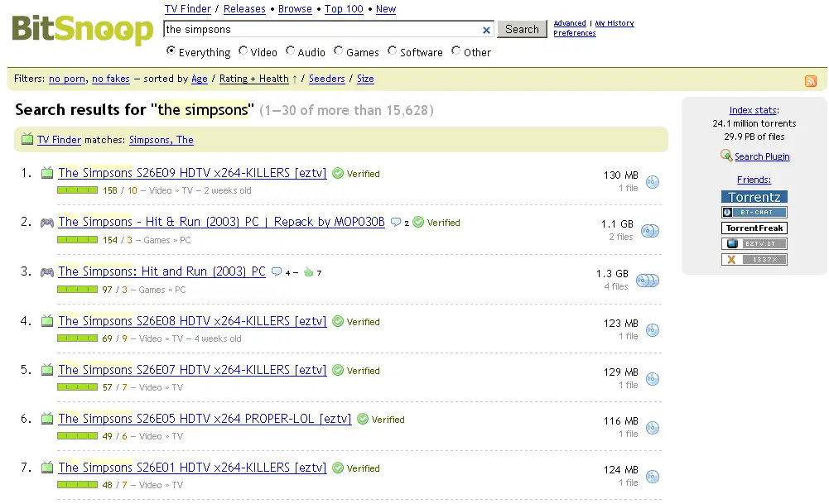Viewport: 829px width, 504px height.
Task: Sort results by Size
Action: point(365,79)
